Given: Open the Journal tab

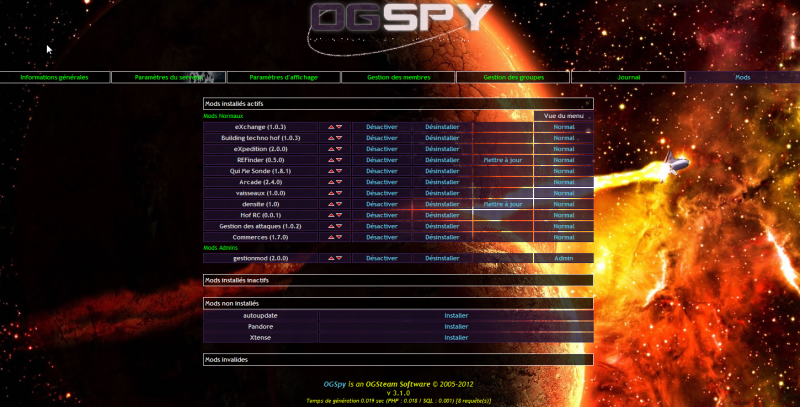Looking at the screenshot, I should pyautogui.click(x=629, y=78).
